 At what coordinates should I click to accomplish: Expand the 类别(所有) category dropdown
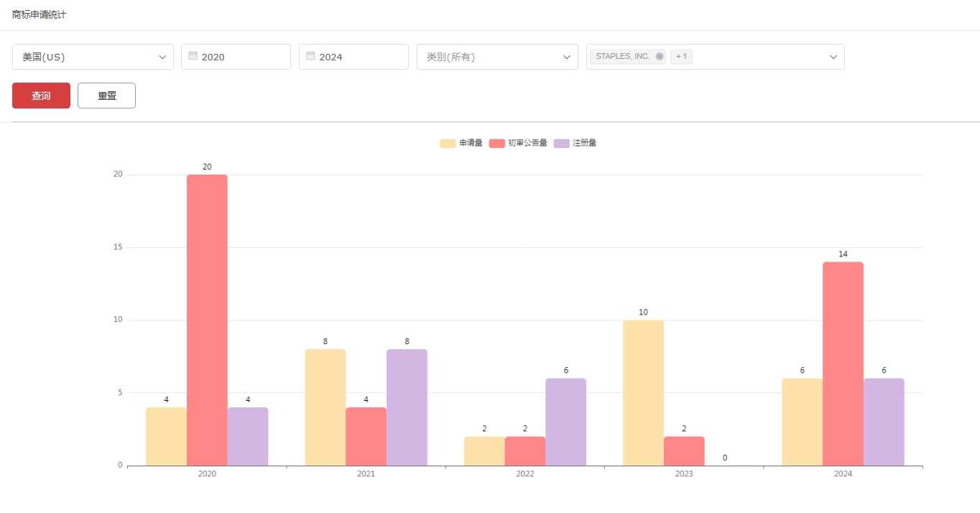497,57
